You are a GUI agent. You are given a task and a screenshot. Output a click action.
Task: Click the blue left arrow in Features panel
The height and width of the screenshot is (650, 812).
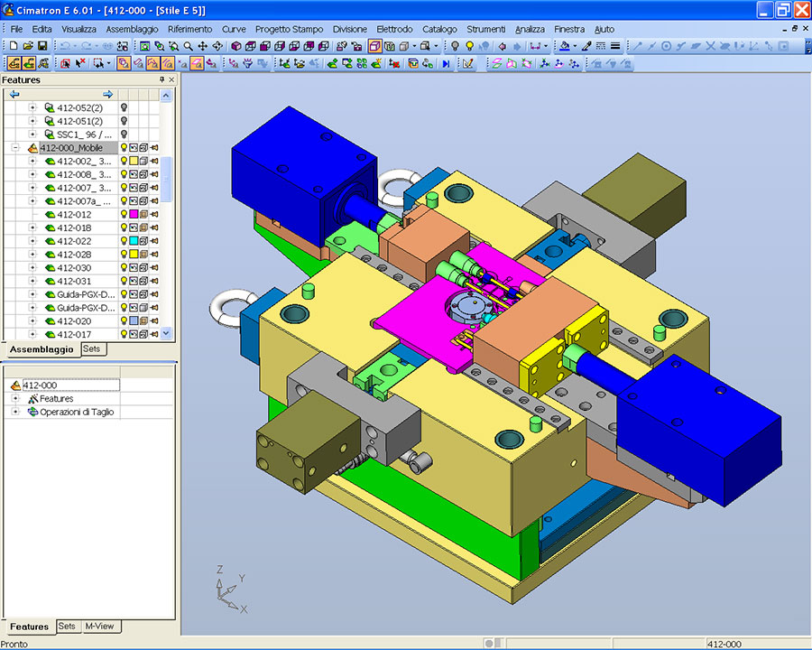pyautogui.click(x=14, y=94)
